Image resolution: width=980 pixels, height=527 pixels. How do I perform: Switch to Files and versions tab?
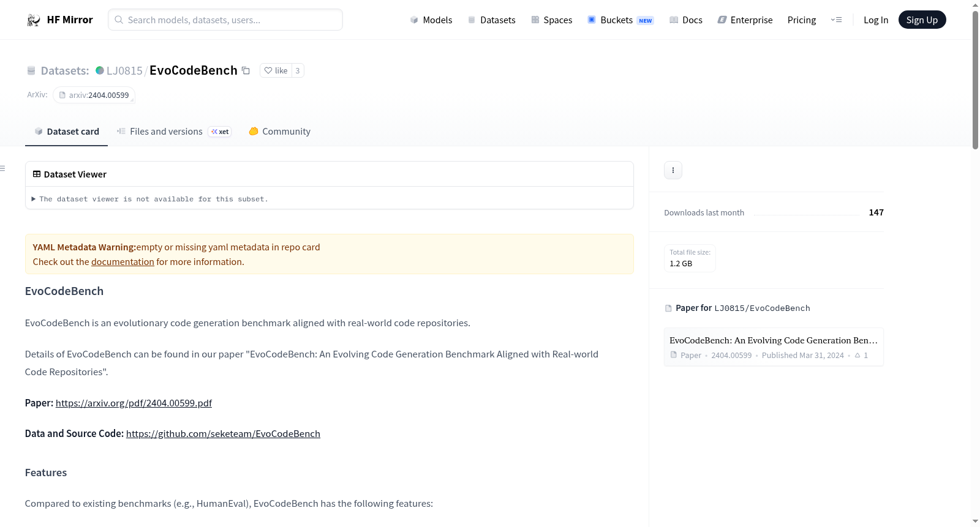point(173,132)
